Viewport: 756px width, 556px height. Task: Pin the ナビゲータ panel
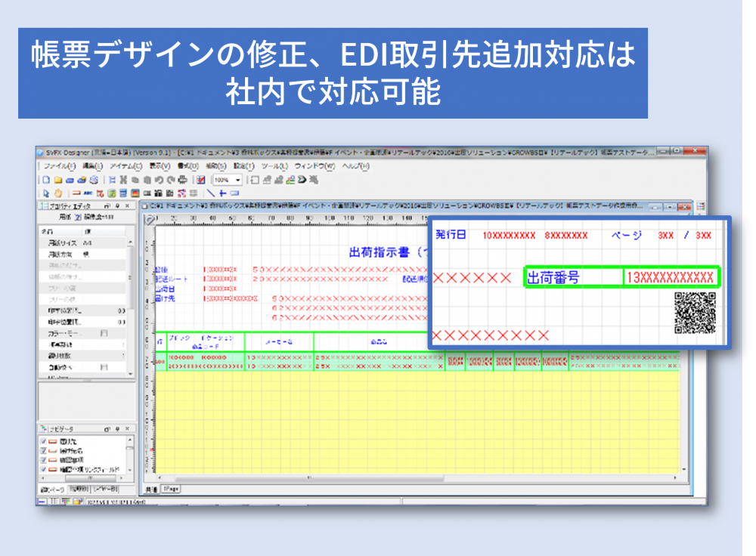(x=117, y=429)
